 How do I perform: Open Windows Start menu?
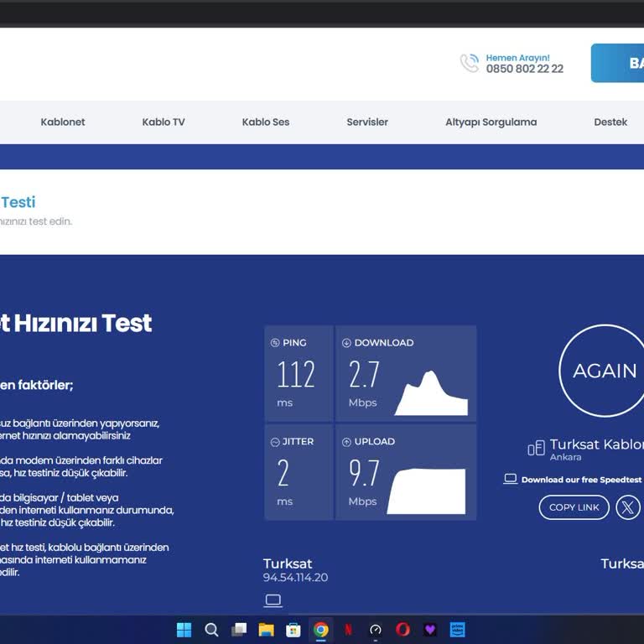184,630
